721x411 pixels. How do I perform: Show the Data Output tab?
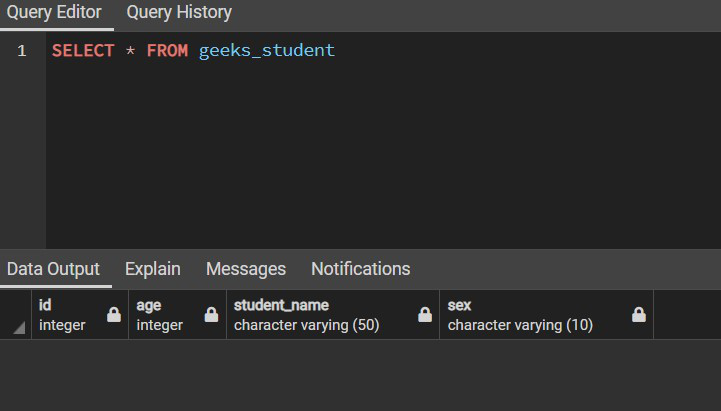54,269
